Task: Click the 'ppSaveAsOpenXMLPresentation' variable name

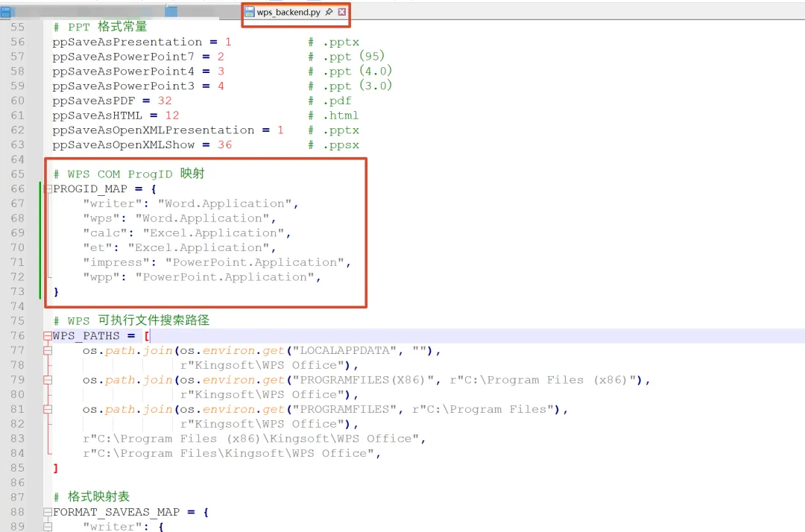Action: click(153, 130)
